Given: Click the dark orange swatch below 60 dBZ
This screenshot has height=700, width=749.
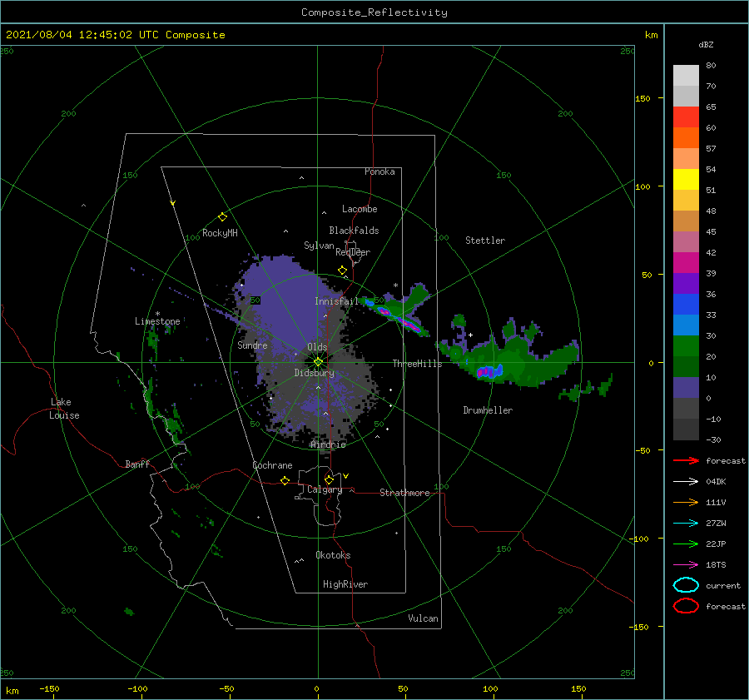Looking at the screenshot, I should click(x=686, y=138).
